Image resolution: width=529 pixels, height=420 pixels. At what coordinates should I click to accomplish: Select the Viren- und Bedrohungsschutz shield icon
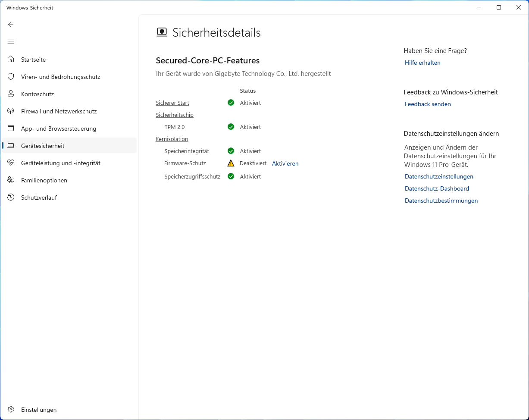point(11,77)
